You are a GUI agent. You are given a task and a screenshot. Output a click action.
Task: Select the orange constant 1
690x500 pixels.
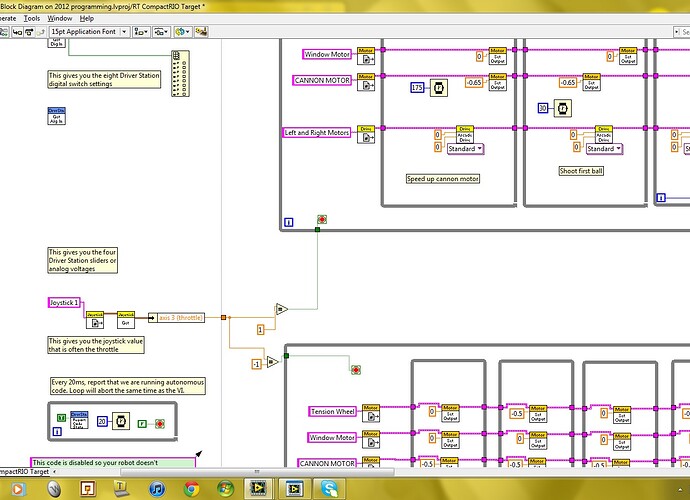[261, 329]
